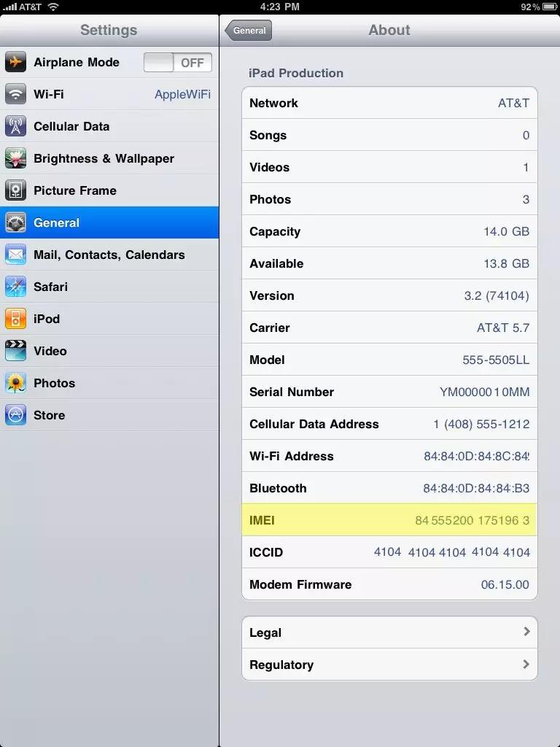The width and height of the screenshot is (560, 747).
Task: Tap the Video clapperboard icon
Action: pyautogui.click(x=16, y=351)
